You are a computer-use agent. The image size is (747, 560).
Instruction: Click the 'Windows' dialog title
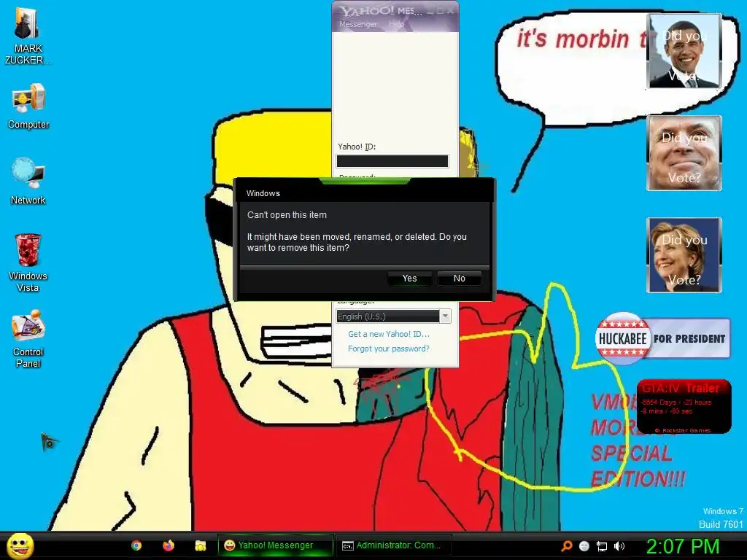click(263, 193)
